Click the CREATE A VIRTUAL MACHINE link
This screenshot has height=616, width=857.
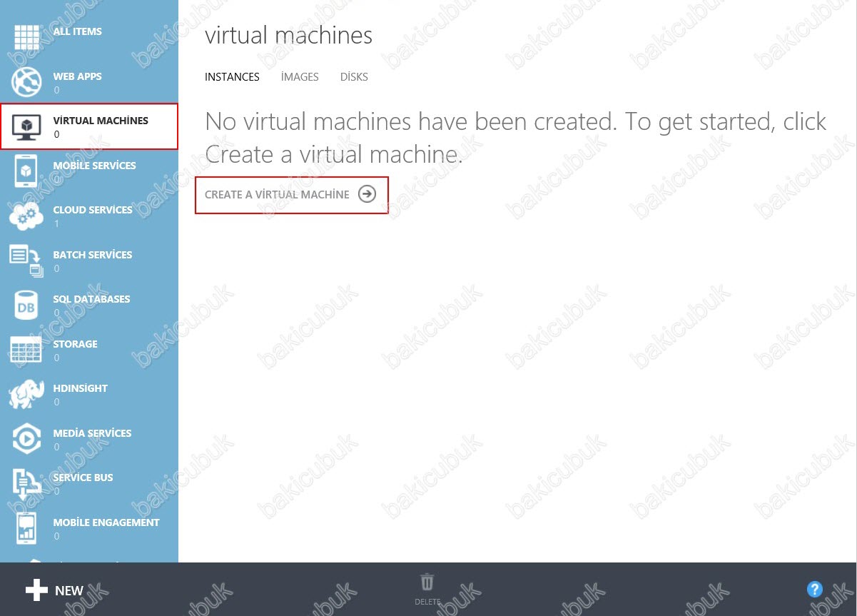pos(277,194)
